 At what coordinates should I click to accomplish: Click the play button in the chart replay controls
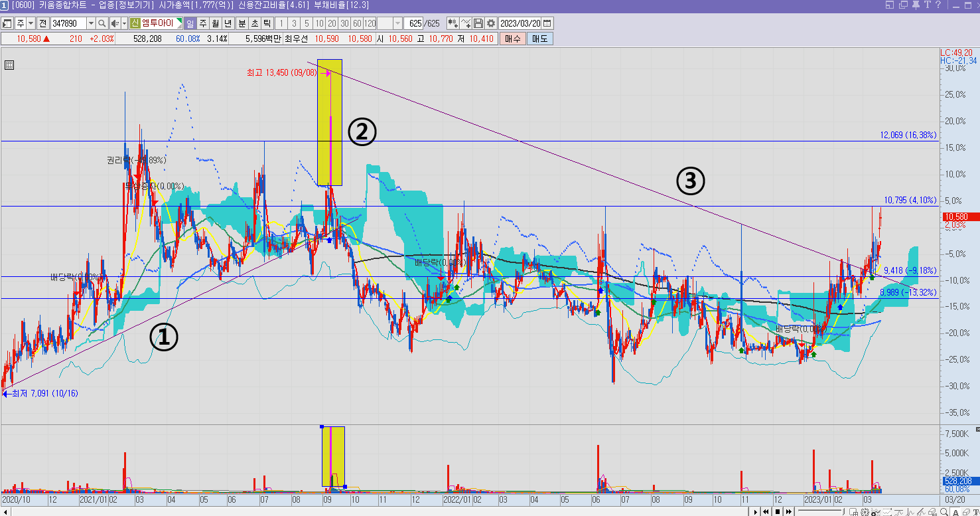756,511
